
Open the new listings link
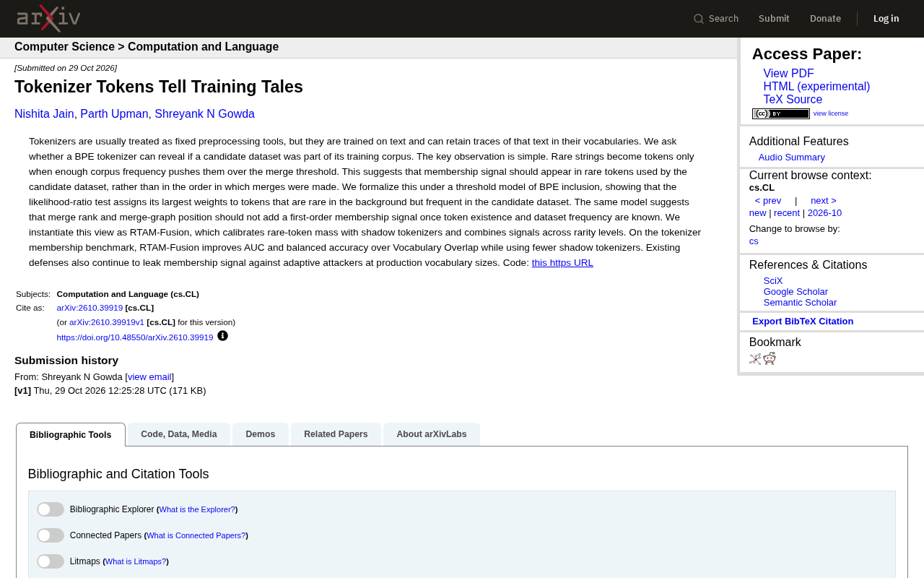(757, 213)
